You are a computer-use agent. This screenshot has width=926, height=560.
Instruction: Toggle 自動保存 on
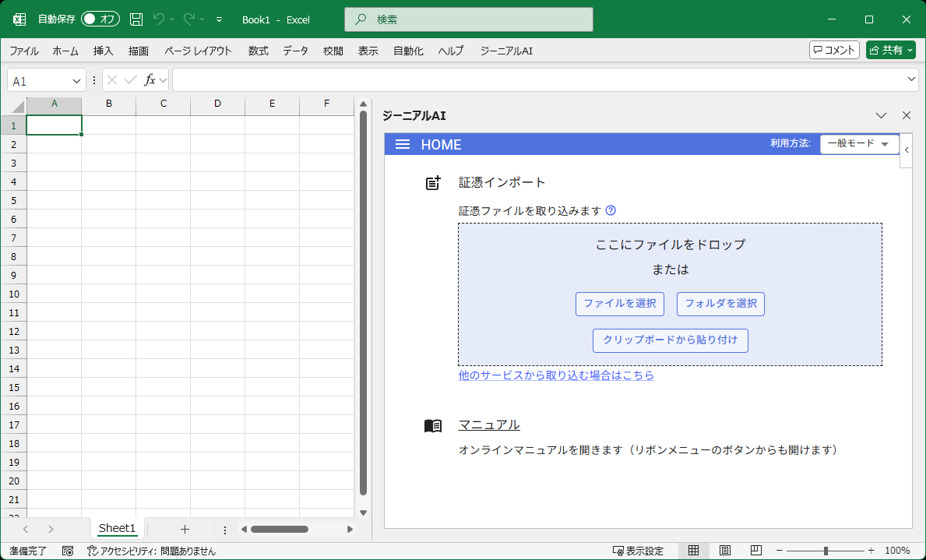100,19
